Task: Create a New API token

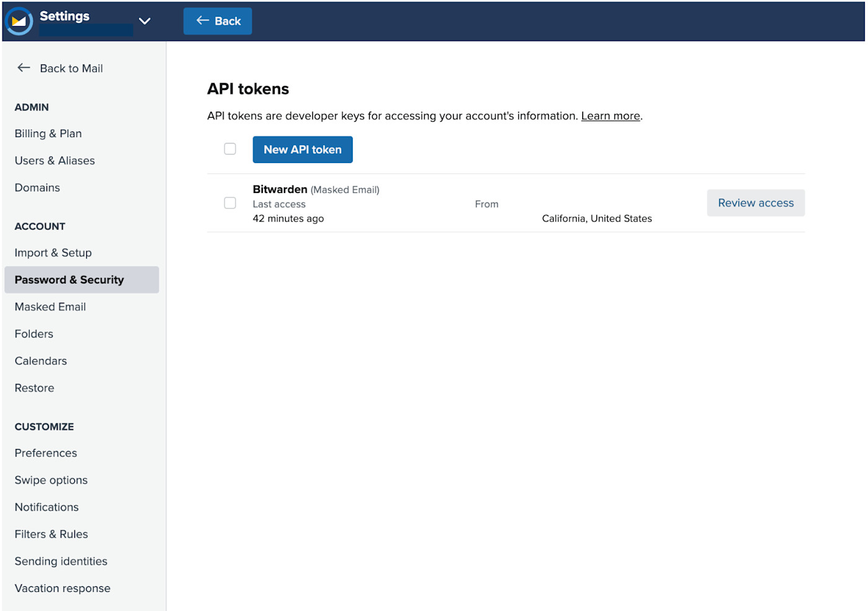Action: pos(302,149)
